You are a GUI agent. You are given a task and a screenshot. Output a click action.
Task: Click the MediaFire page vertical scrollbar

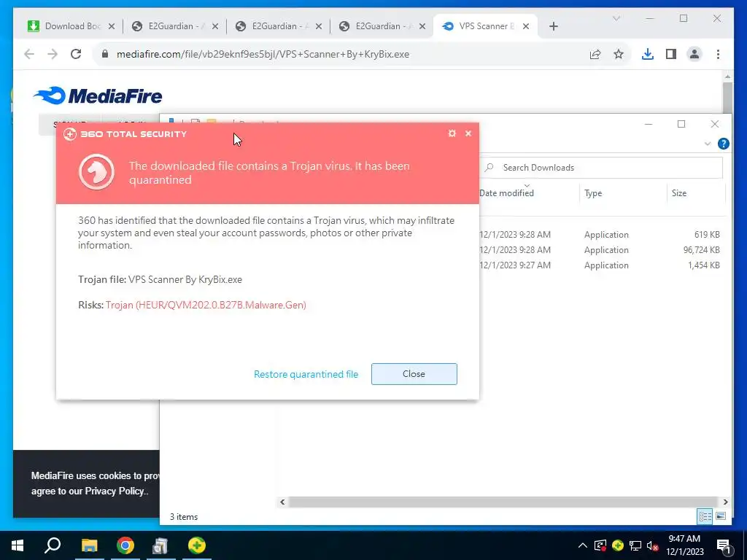tap(727, 98)
